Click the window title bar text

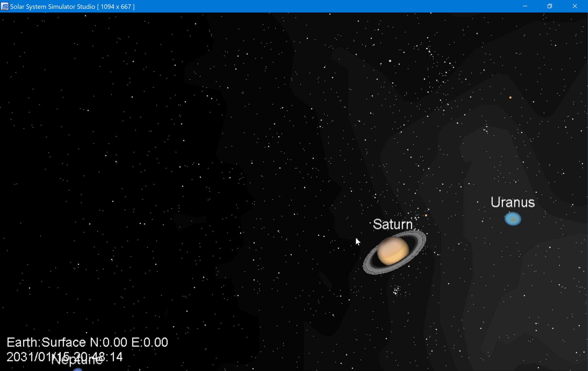72,6
